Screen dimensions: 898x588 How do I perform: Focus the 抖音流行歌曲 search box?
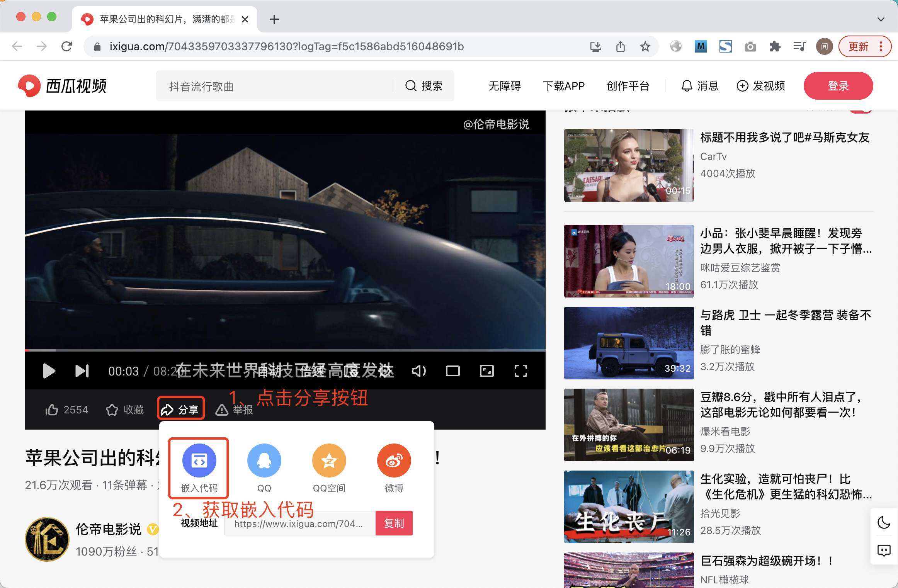click(x=274, y=86)
